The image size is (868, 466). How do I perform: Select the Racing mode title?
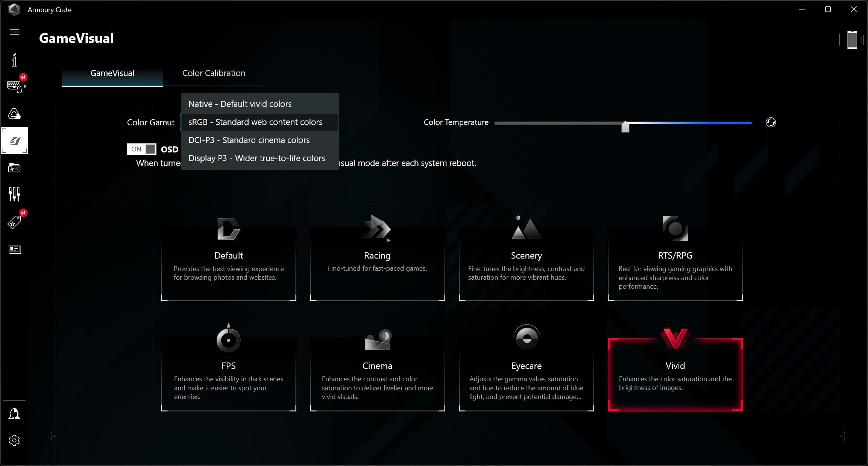tap(377, 256)
